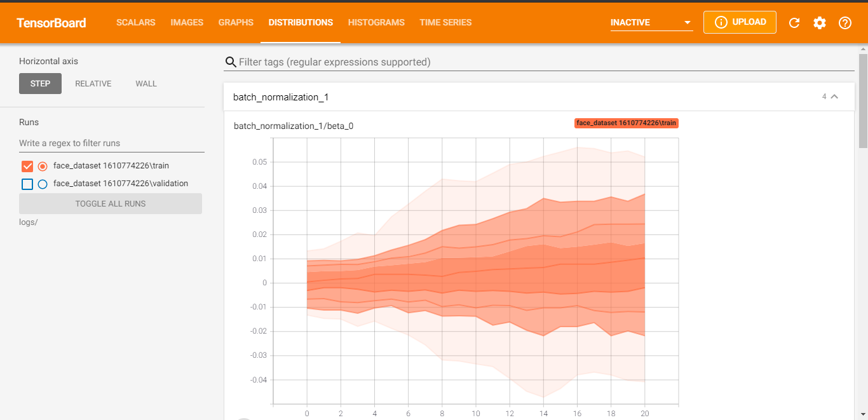This screenshot has height=420, width=868.
Task: Click the page's vertical scrollbar
Action: click(x=863, y=102)
